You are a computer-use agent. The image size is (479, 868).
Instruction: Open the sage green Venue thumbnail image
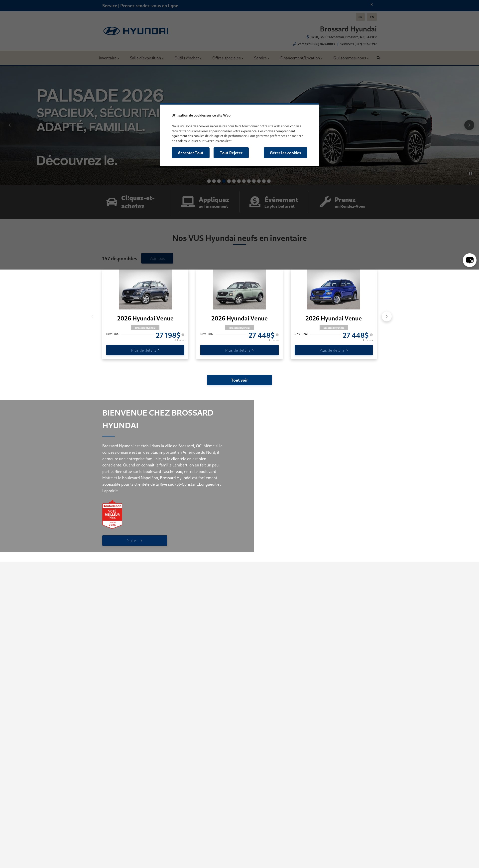coord(239,289)
